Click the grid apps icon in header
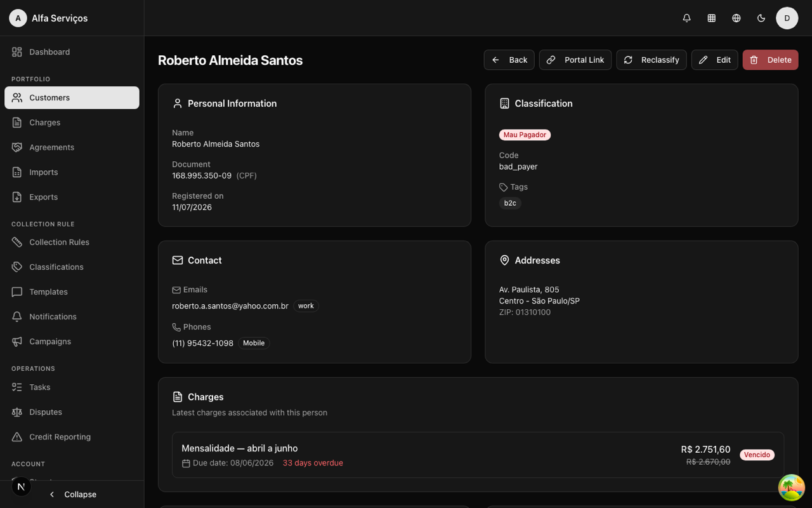 pos(711,18)
